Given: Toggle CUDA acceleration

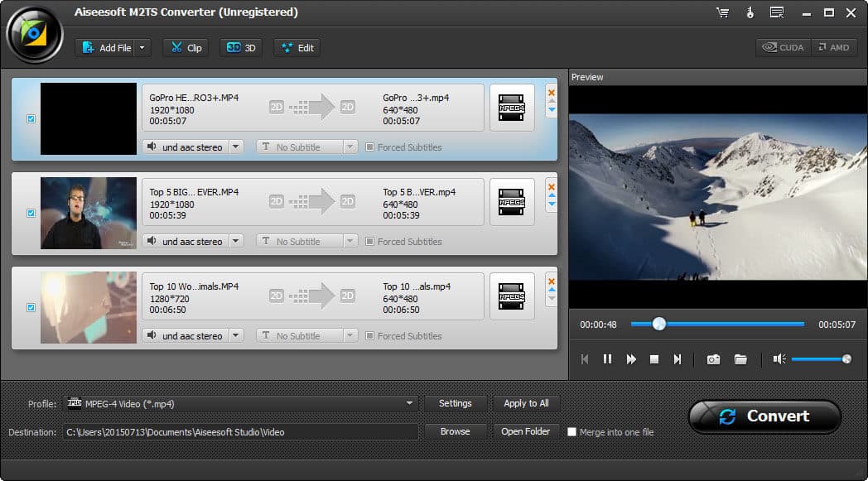Looking at the screenshot, I should pyautogui.click(x=784, y=47).
